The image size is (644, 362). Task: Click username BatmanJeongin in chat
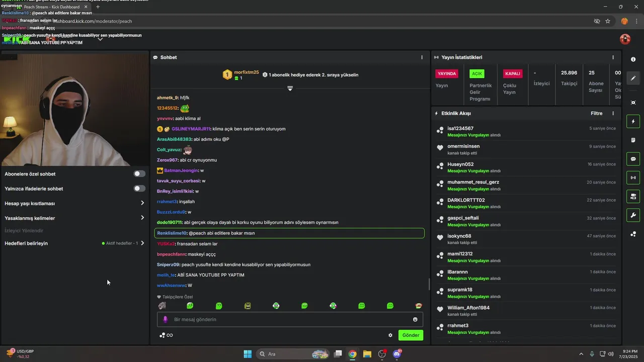point(181,170)
